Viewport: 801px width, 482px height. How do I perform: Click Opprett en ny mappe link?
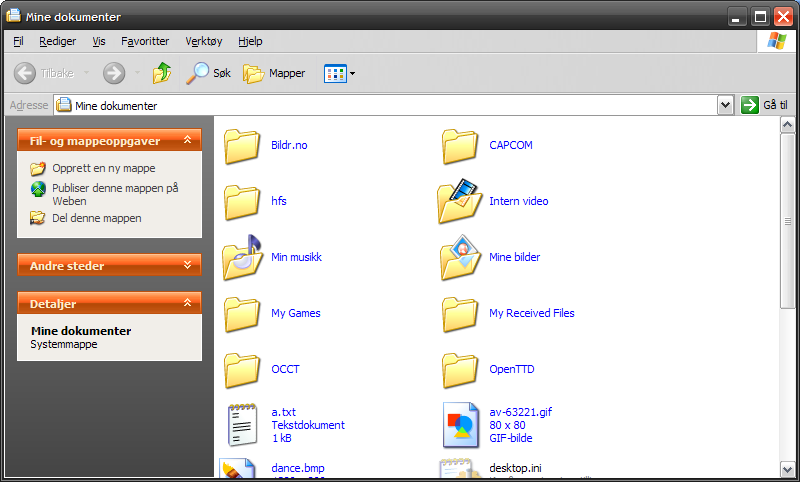[104, 168]
